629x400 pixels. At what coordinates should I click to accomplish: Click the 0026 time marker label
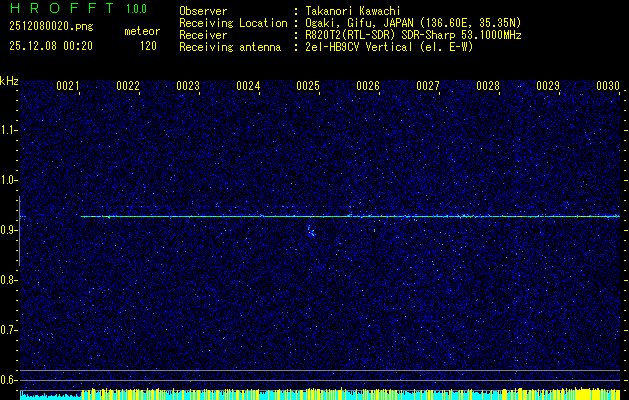[368, 86]
